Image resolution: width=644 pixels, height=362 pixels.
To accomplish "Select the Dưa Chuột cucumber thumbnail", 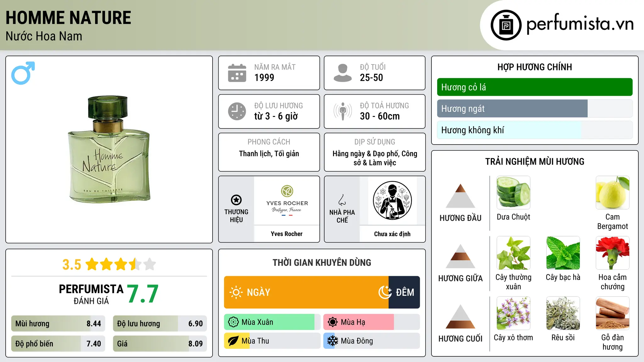I will [x=514, y=193].
